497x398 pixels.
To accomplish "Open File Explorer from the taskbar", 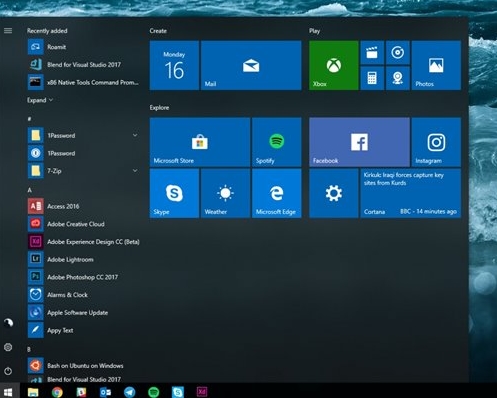I will pyautogui.click(x=33, y=392).
